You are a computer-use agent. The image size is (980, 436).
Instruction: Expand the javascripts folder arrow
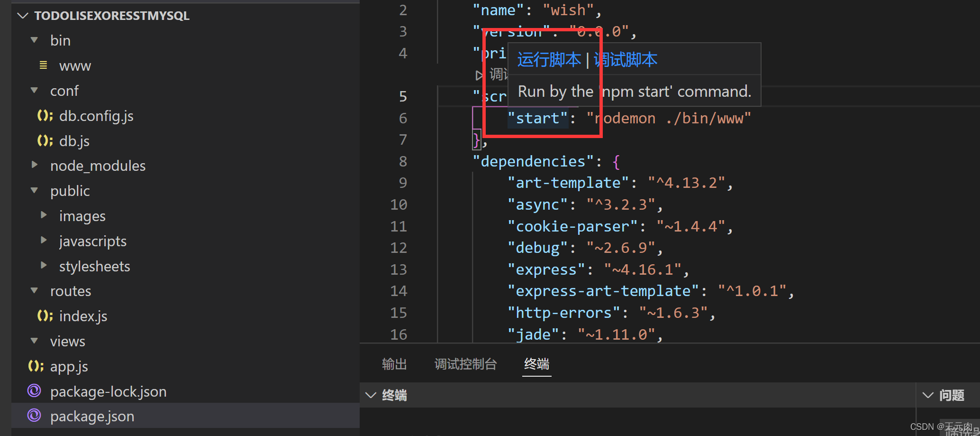click(x=44, y=240)
